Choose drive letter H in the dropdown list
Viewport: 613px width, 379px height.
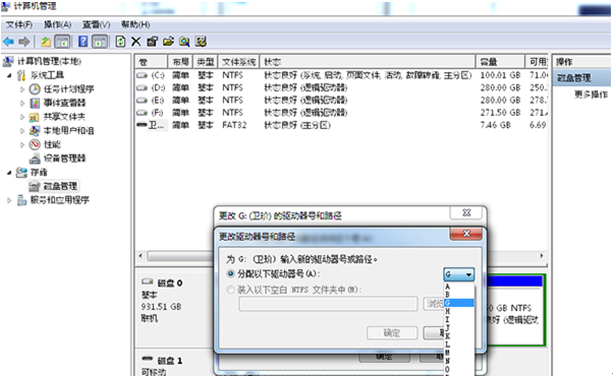[459, 311]
